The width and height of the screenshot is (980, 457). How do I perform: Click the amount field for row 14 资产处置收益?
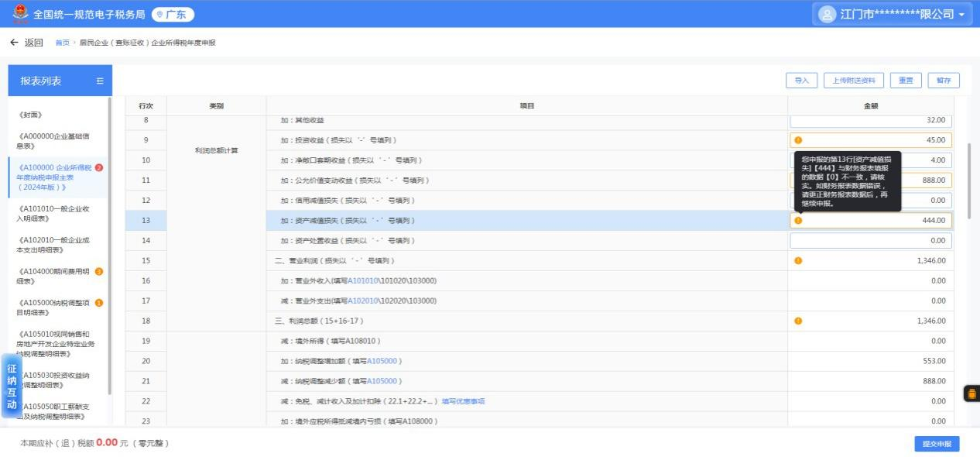pyautogui.click(x=870, y=241)
